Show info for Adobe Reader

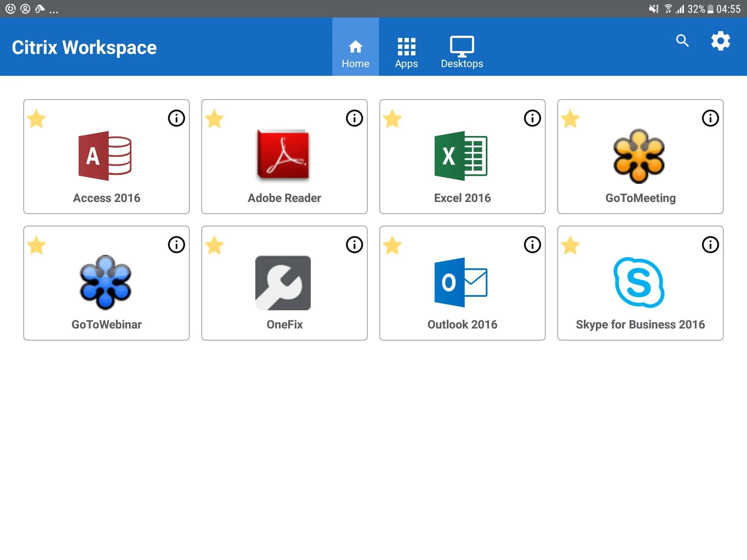click(355, 118)
